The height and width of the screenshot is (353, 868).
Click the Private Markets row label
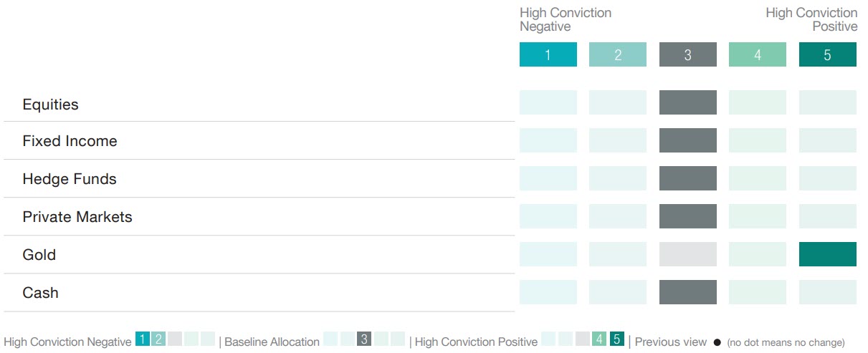tap(77, 217)
